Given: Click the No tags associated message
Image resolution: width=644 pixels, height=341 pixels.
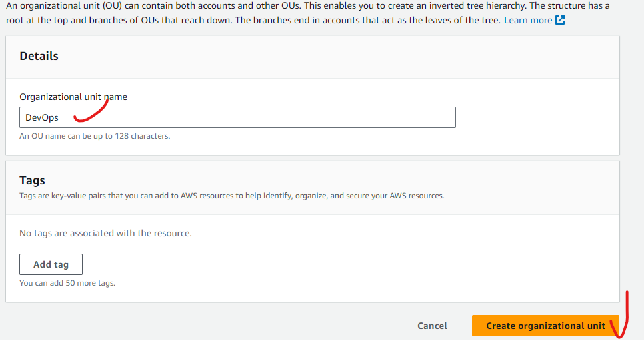Looking at the screenshot, I should (105, 233).
